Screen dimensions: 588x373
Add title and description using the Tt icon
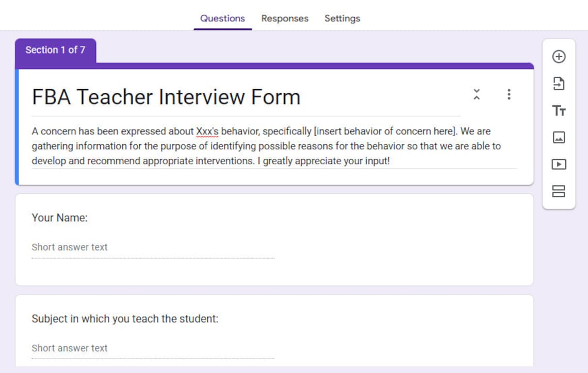559,111
